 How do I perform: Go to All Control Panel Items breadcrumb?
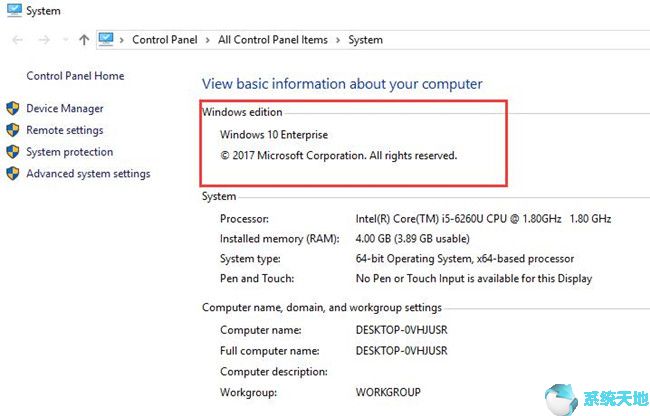[273, 40]
